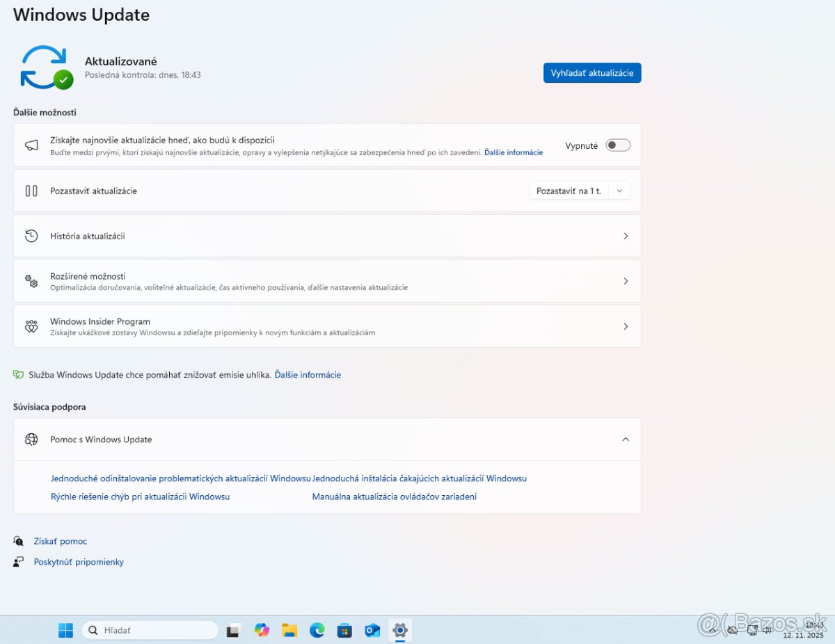Collapse the Pomoc s Windows Update section
Image resolution: width=835 pixels, height=644 pixels.
[626, 439]
